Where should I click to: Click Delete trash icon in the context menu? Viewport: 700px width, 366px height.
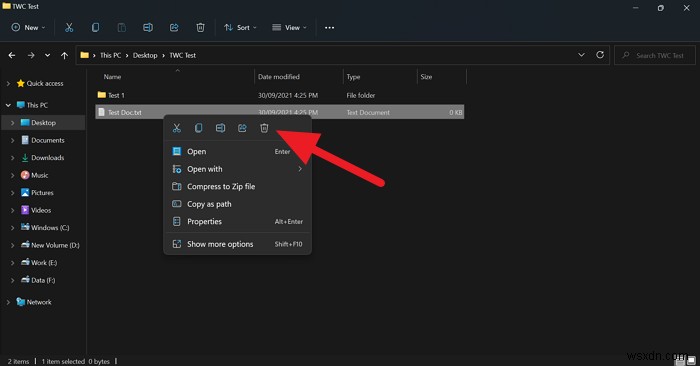click(264, 128)
